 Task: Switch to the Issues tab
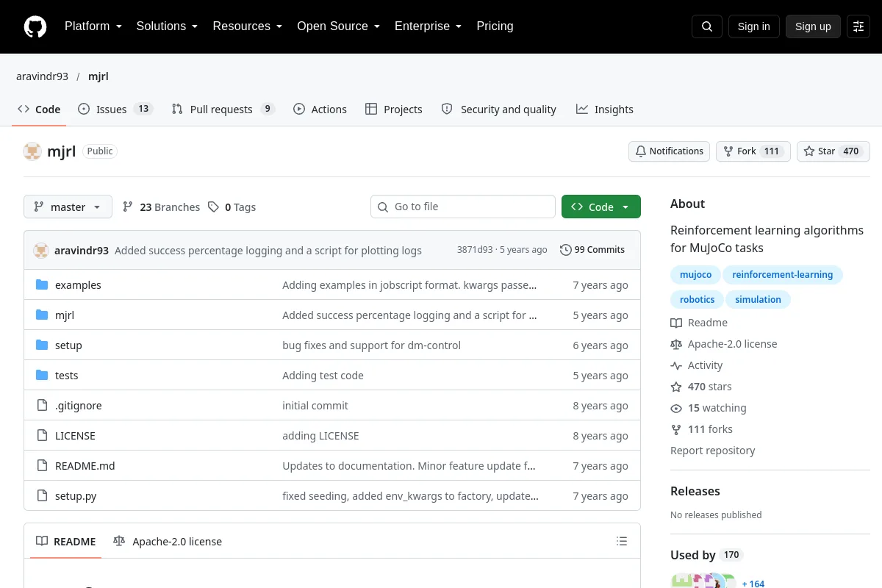115,109
